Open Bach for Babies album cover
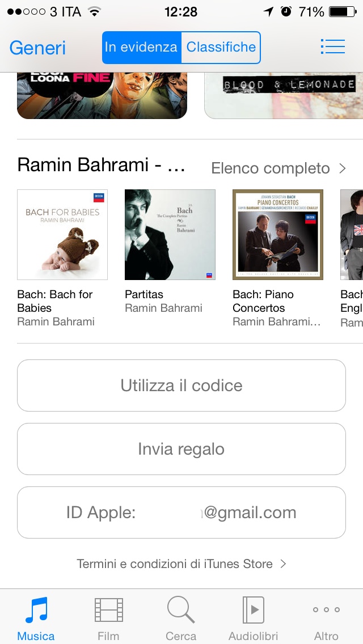Screen dimensions: 363x644 (62, 235)
